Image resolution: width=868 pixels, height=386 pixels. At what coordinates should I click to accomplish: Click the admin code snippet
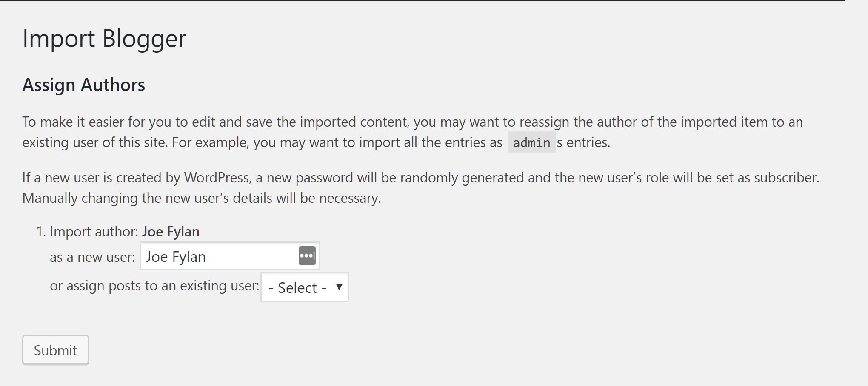coord(531,142)
